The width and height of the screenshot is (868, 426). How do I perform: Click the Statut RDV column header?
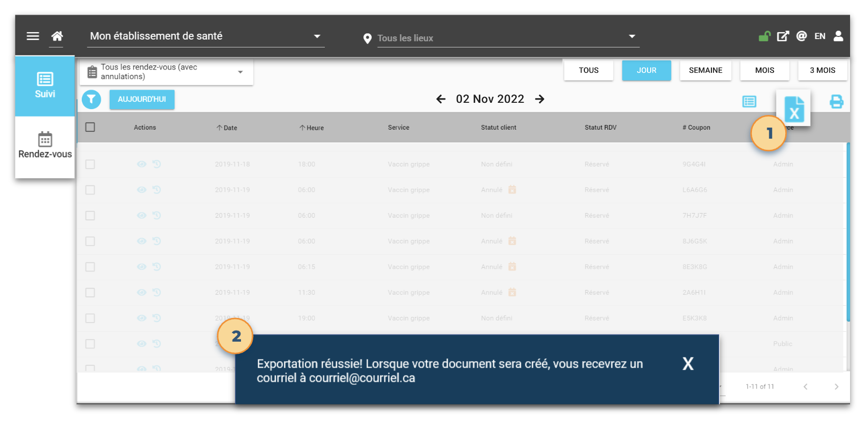(600, 128)
